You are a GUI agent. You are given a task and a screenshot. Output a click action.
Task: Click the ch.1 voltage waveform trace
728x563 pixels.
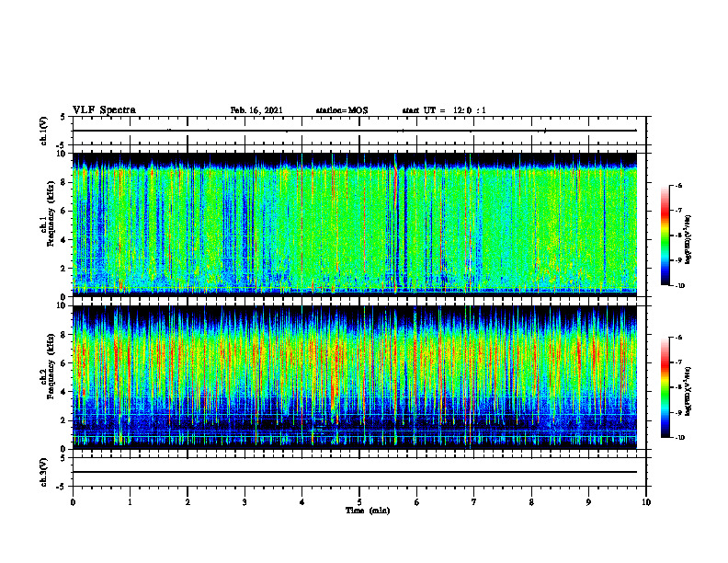point(354,131)
